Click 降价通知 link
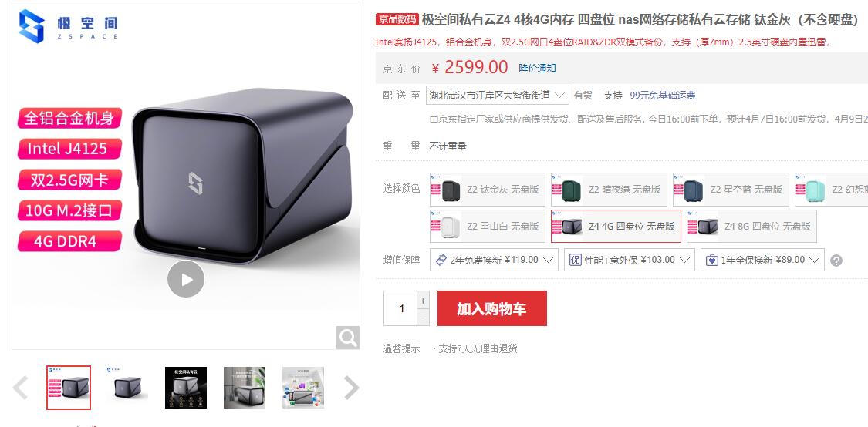Screen dimensions: 868x427 537,68
